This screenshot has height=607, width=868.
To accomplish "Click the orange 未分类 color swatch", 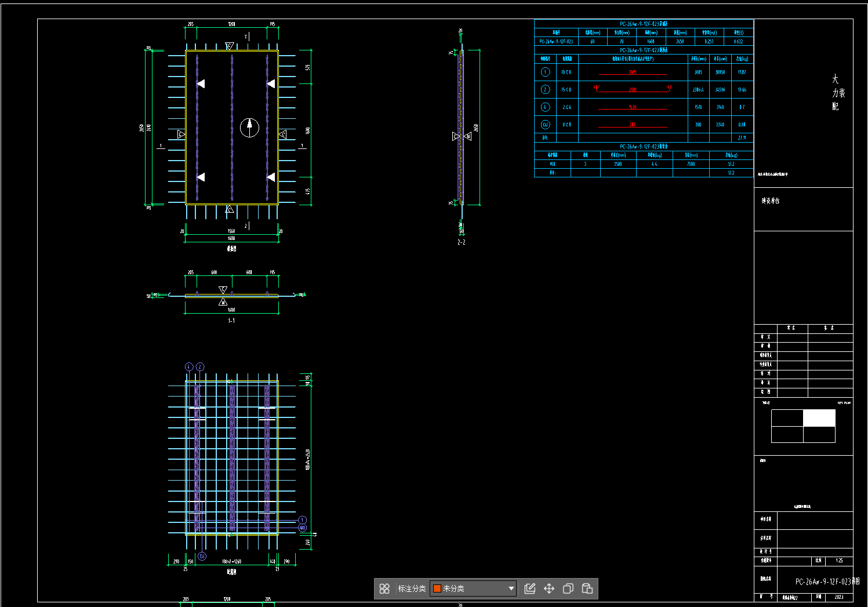I will coord(437,588).
